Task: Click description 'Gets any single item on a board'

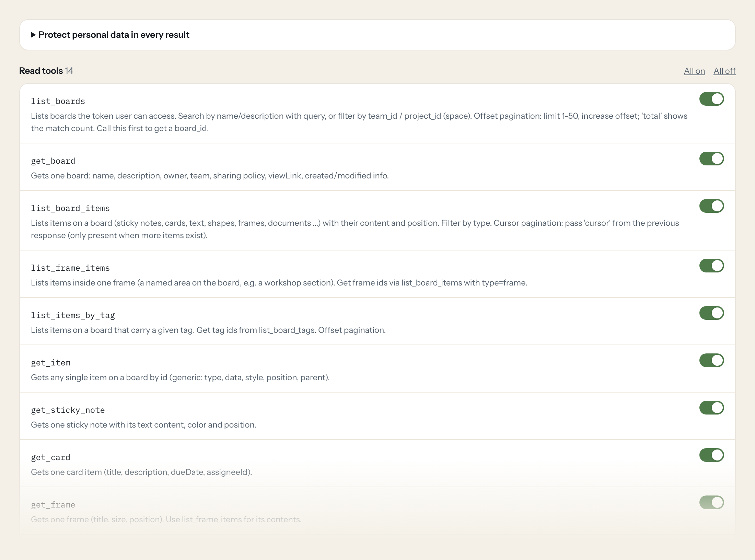Action: (x=180, y=377)
